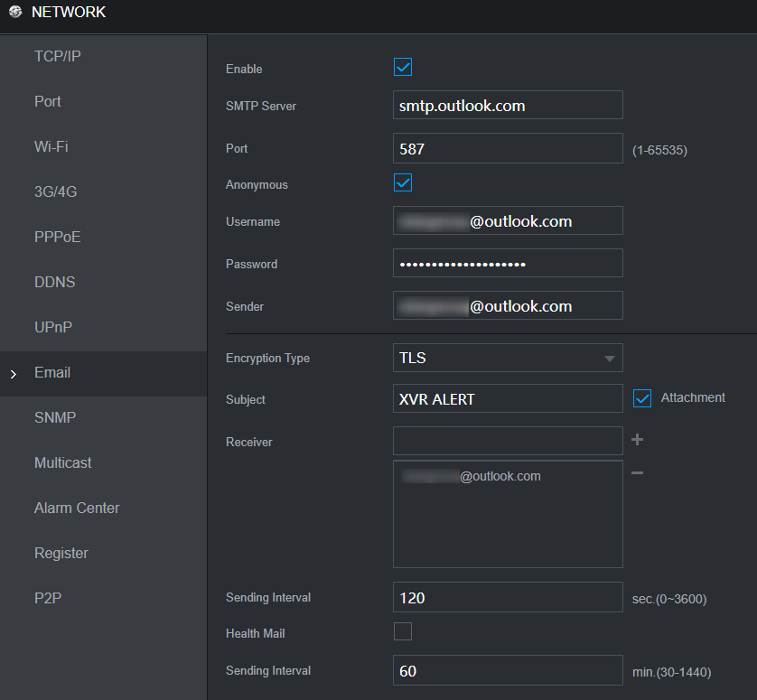Enable the Health Mail checkbox
This screenshot has width=757, height=700.
(x=403, y=631)
